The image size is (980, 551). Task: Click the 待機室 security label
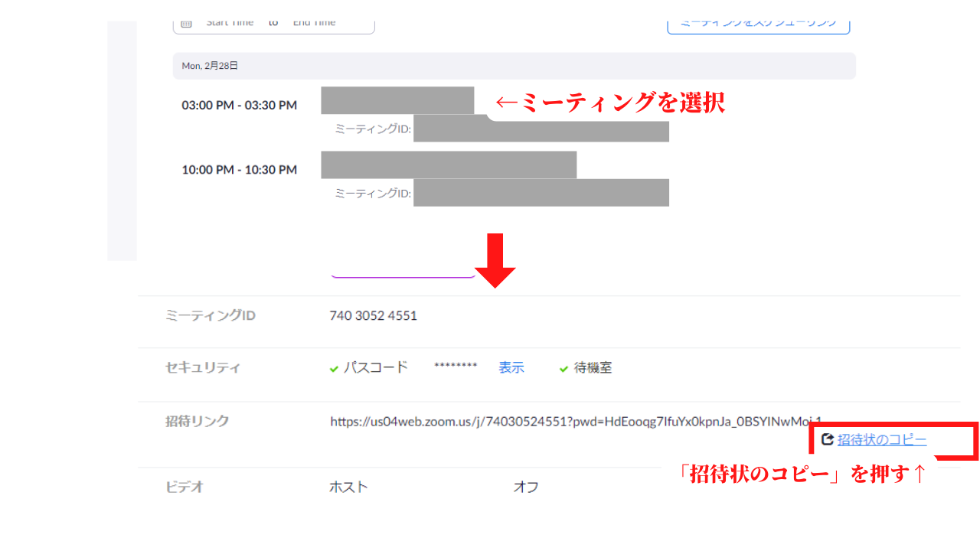(x=593, y=368)
